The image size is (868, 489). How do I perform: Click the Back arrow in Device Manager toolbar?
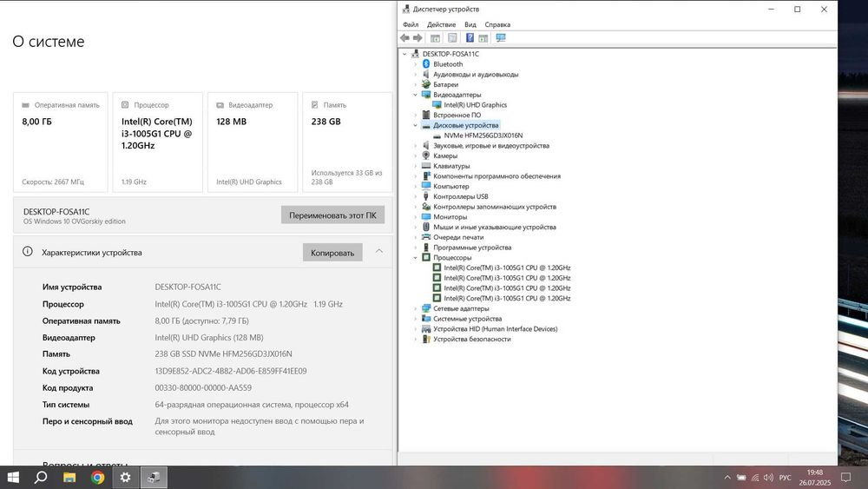pyautogui.click(x=404, y=38)
